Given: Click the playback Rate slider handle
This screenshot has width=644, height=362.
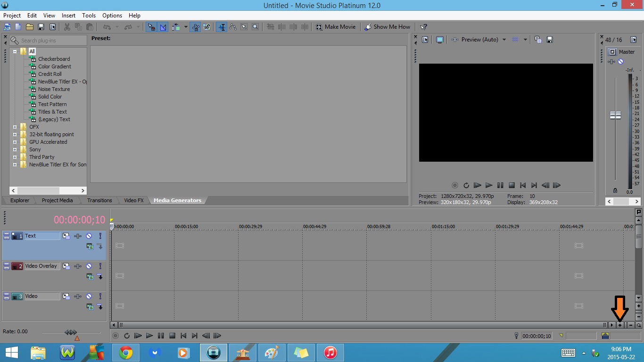Looking at the screenshot, I should click(x=71, y=332).
